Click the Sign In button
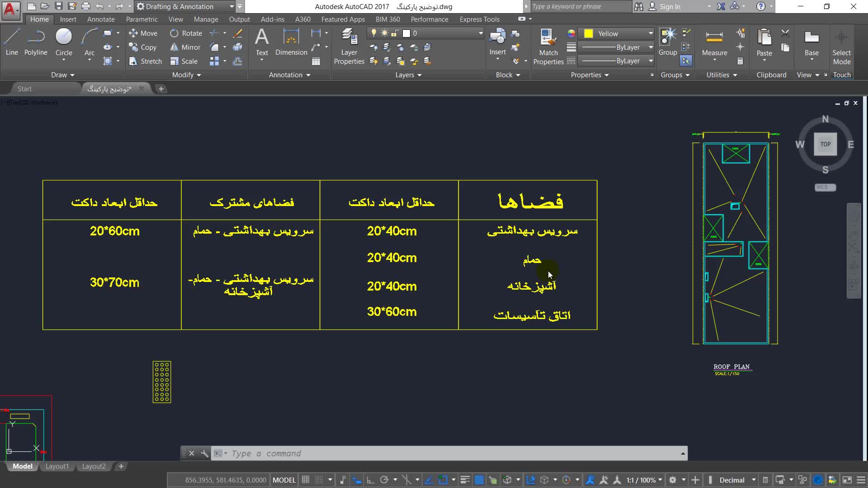This screenshot has height=488, width=868. 670,6
